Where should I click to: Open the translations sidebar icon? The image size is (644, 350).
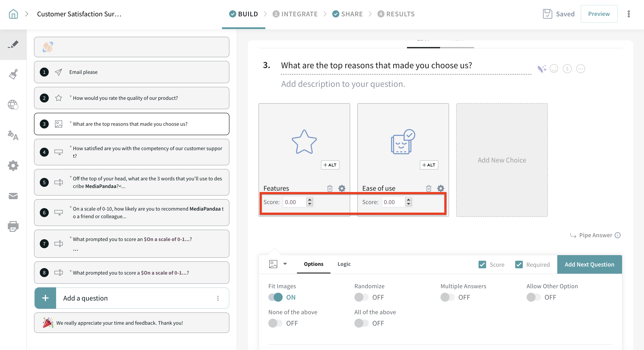[x=13, y=135]
